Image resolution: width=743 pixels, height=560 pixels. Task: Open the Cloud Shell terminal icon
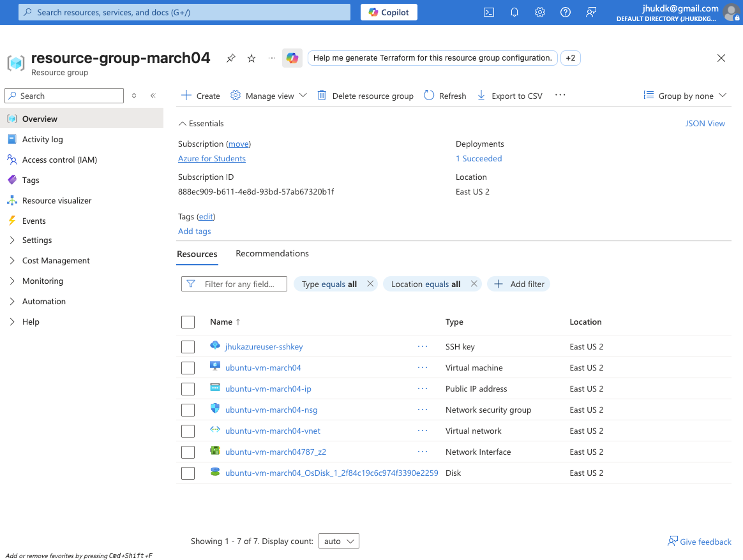click(489, 12)
